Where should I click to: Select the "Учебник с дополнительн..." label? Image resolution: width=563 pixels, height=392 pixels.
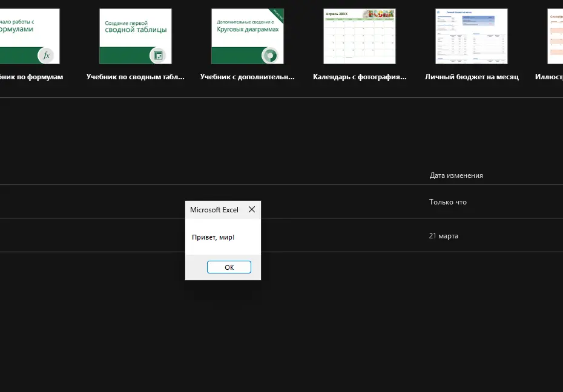(x=248, y=77)
